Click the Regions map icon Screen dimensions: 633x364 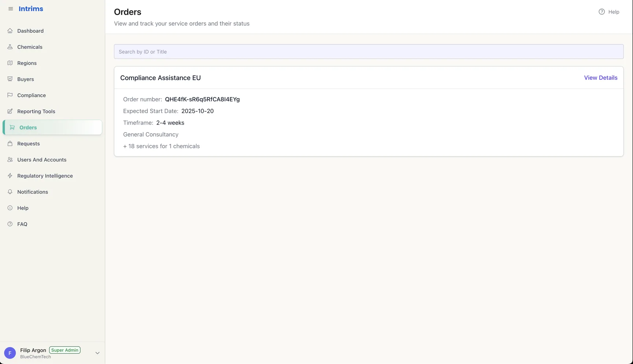[10, 63]
